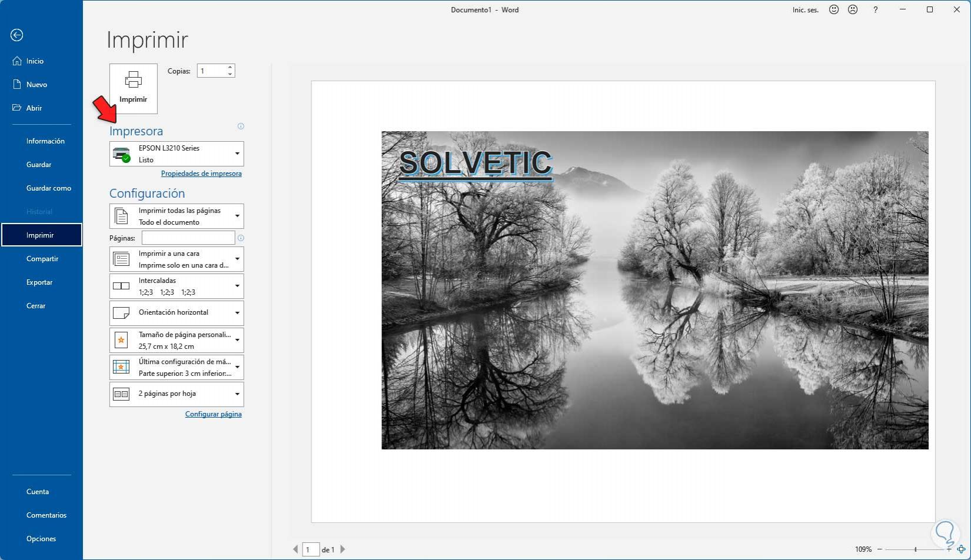The height and width of the screenshot is (560, 971).
Task: Open the Intercaladas collation dropdown
Action: (x=177, y=286)
